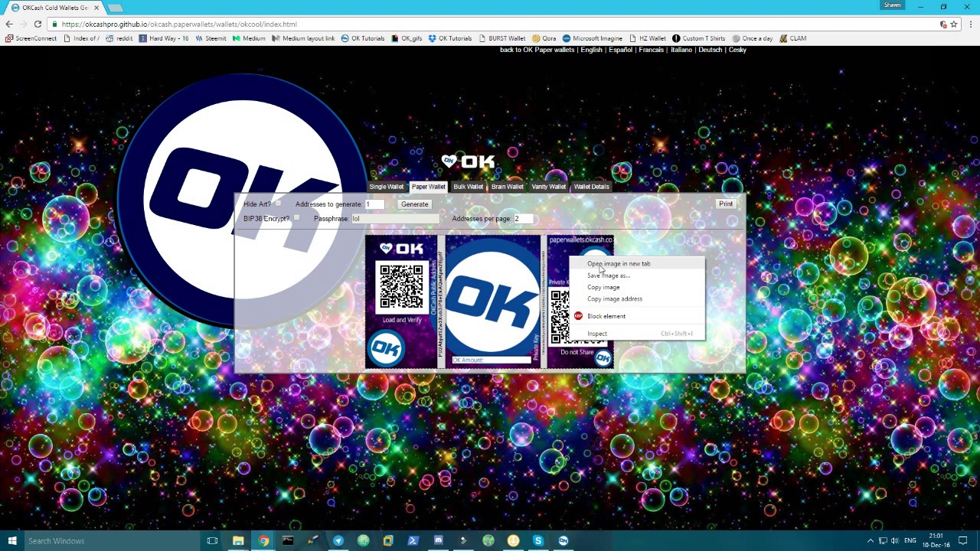This screenshot has height=551, width=980.
Task: Choose 'Open image in new tab'
Action: tap(637, 264)
